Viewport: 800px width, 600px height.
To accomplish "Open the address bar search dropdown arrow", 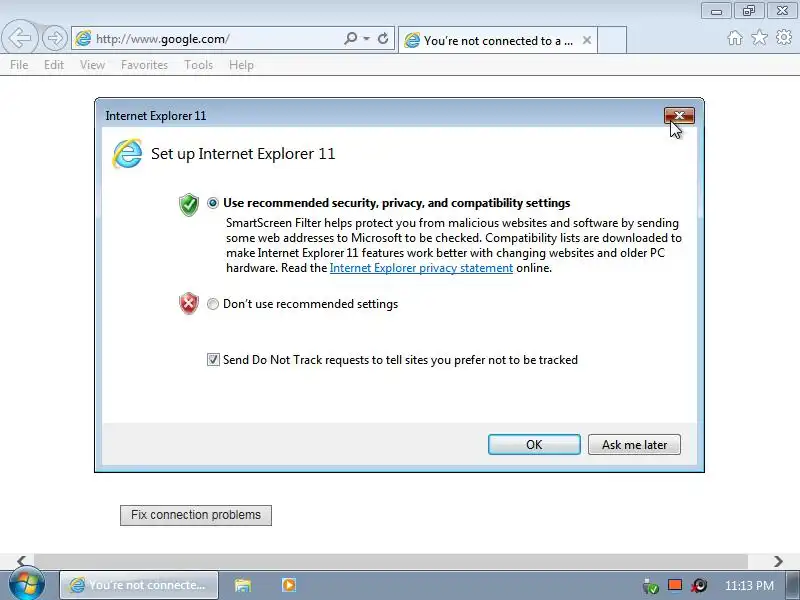I will point(366,39).
